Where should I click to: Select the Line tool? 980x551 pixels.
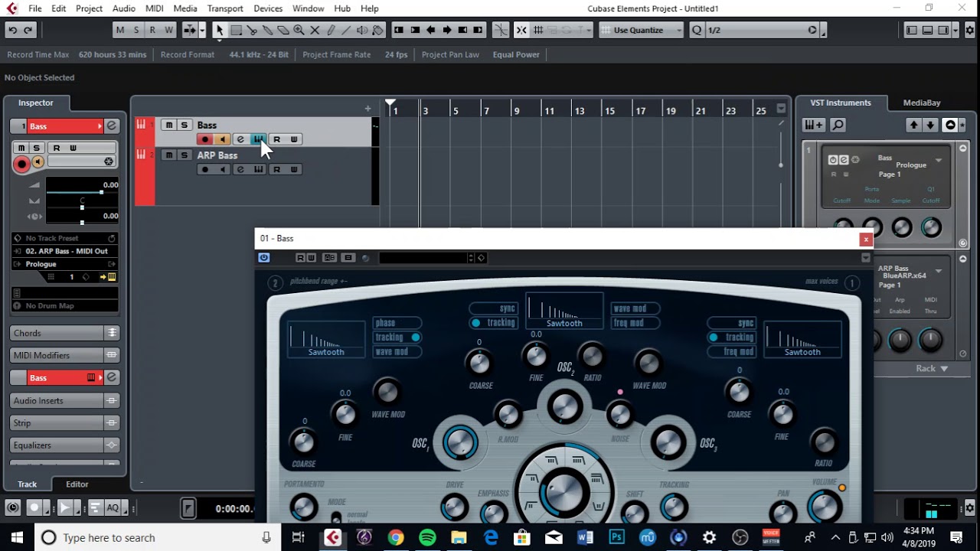pos(346,30)
